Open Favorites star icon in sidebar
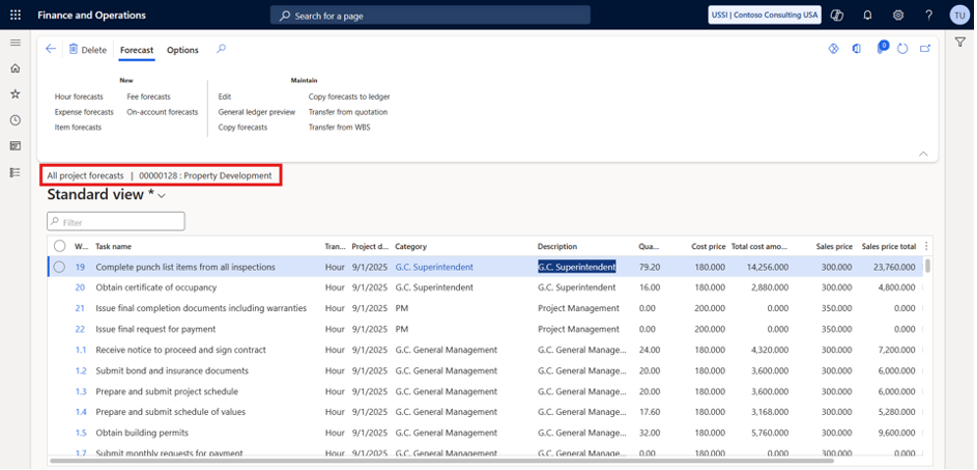Image resolution: width=977 pixels, height=470 pixels. click(x=15, y=94)
